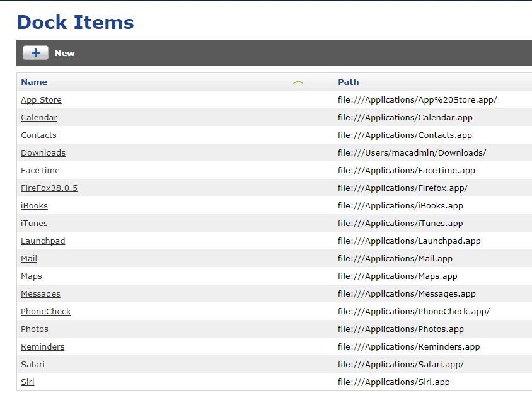Open the Mail dock item

coord(29,258)
